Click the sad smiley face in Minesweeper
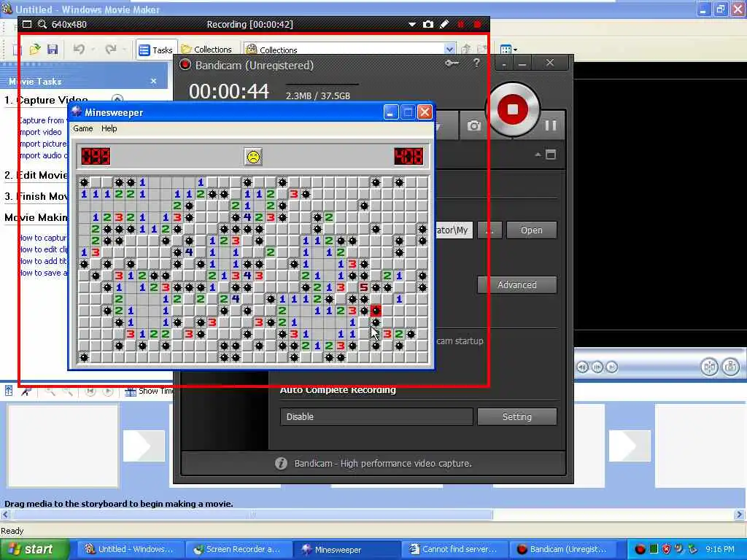Viewport: 747px width, 560px height. [253, 157]
